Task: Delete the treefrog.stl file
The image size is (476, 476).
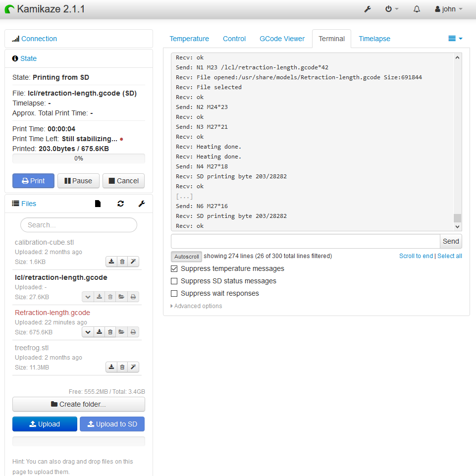Action: [x=122, y=367]
